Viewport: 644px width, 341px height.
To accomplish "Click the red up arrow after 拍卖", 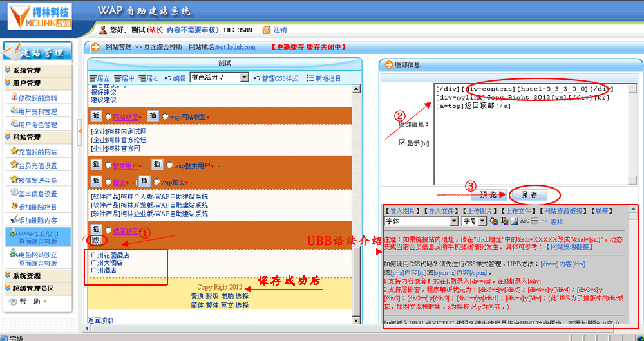I will [x=127, y=183].
